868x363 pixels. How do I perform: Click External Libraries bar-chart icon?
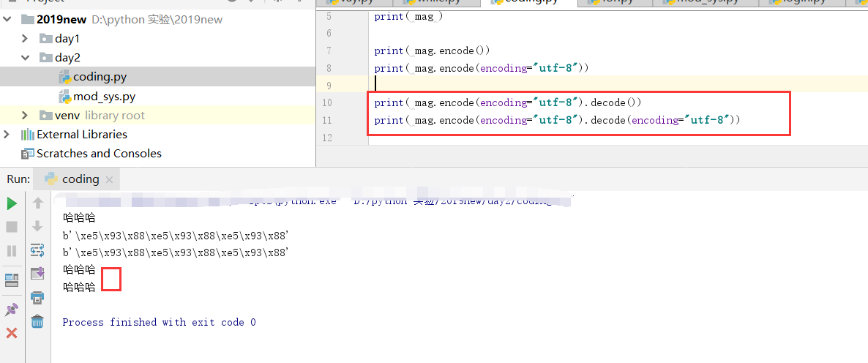click(x=28, y=135)
